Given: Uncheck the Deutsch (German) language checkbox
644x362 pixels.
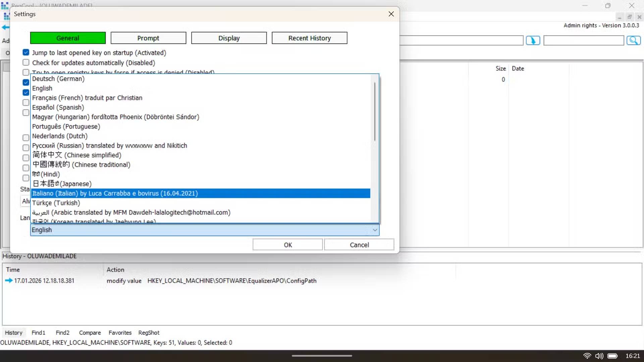Looking at the screenshot, I should (x=25, y=82).
